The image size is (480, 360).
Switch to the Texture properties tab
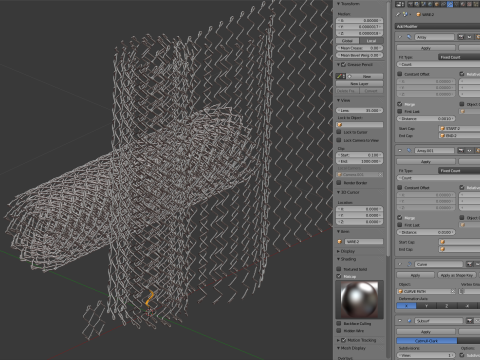[470, 4]
